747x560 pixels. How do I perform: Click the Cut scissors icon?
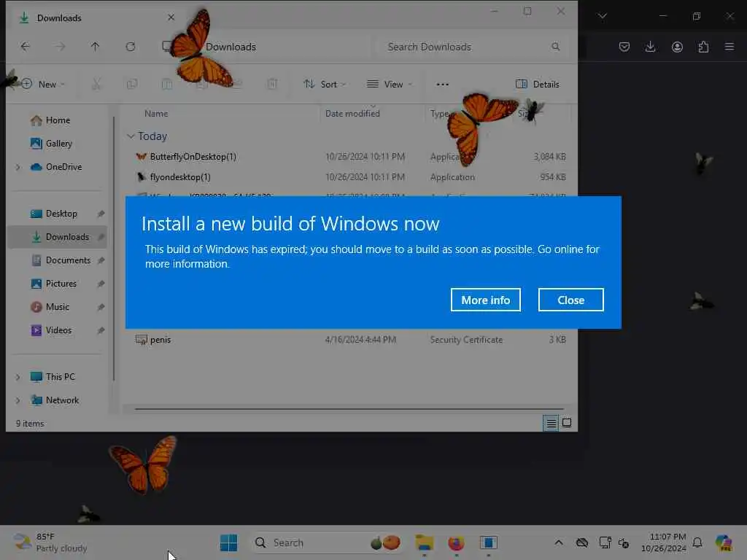96,85
